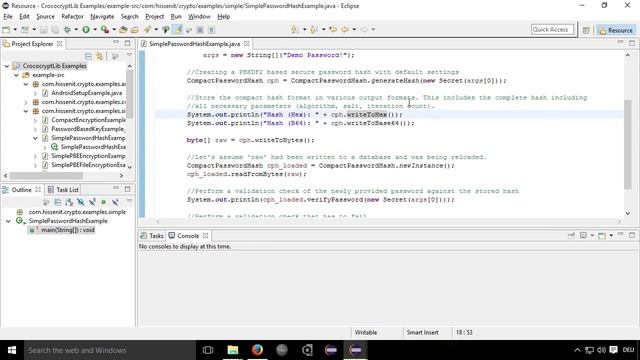Switch to the Tasks tab
This screenshot has width=640, height=360.
pyautogui.click(x=152, y=236)
